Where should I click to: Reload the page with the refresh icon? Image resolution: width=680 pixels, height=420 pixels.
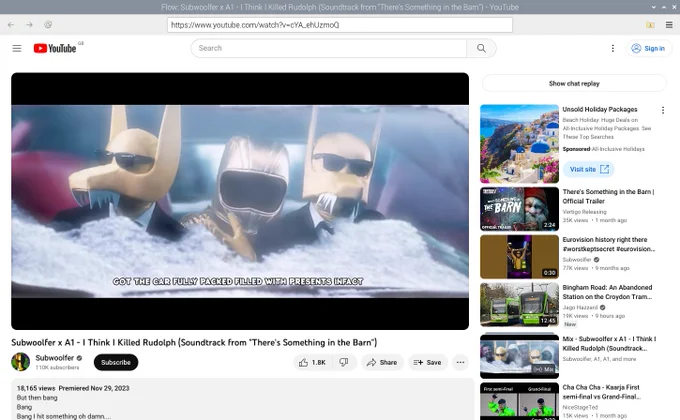coord(48,25)
